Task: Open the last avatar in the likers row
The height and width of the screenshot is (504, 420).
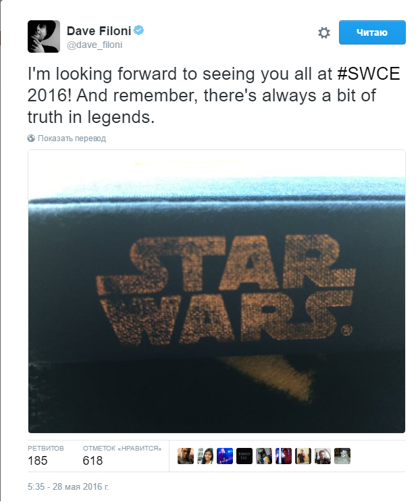Action: click(342, 456)
